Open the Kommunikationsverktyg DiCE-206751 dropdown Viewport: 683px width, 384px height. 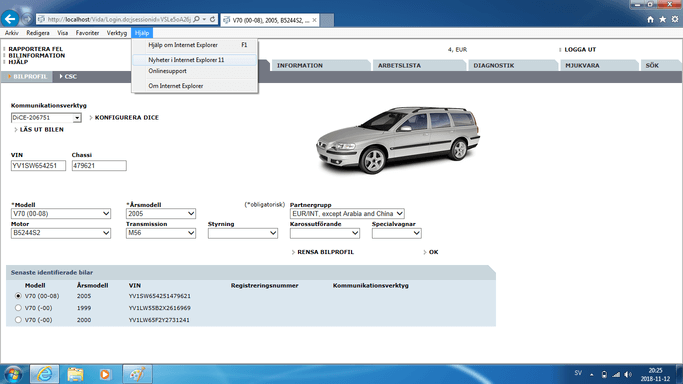[x=46, y=118]
